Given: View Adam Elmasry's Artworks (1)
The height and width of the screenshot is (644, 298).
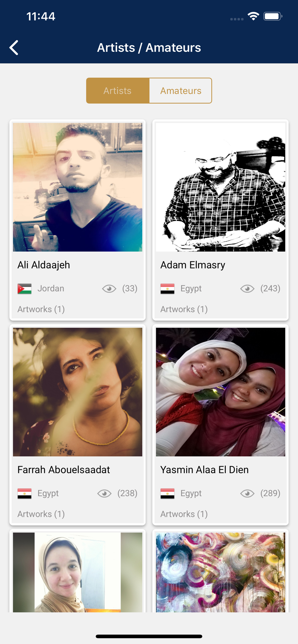Looking at the screenshot, I should [184, 309].
